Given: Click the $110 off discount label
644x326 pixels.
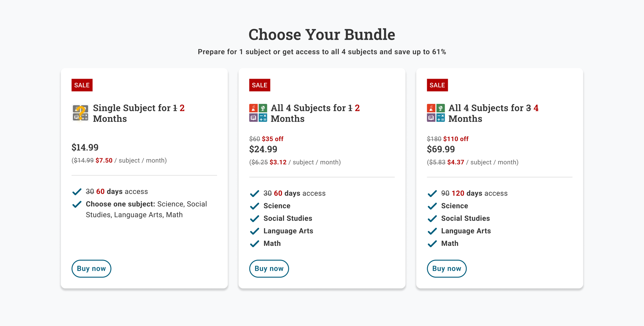Looking at the screenshot, I should click(x=456, y=139).
